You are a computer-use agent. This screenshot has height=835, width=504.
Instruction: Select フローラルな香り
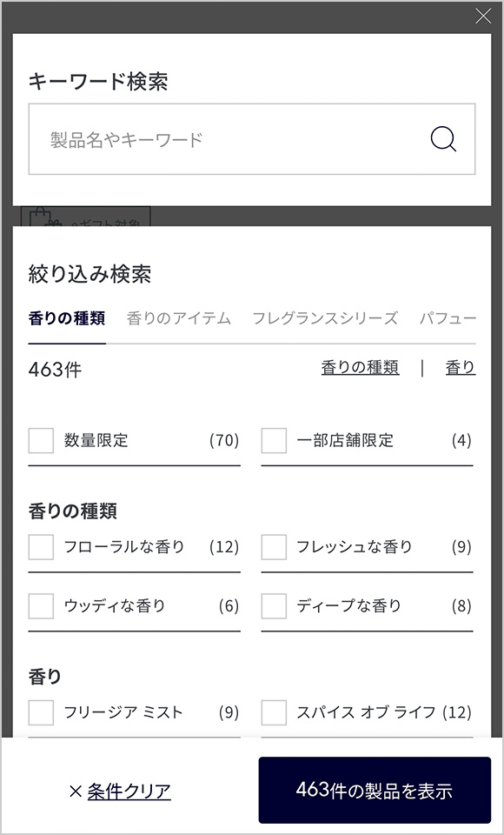[40, 547]
